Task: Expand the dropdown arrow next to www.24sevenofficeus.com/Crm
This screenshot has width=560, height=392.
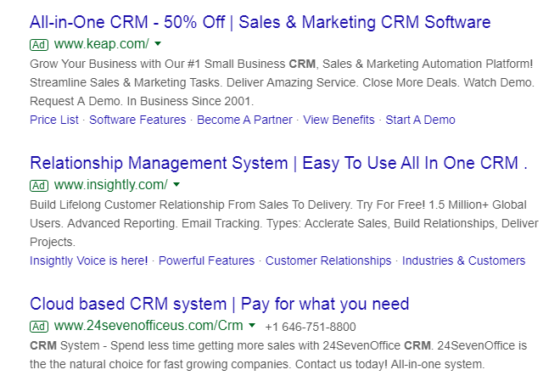Action: point(252,325)
